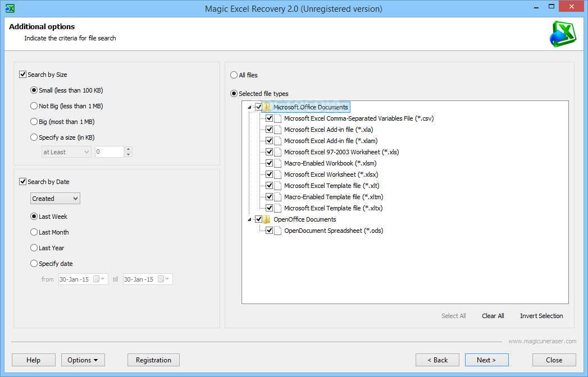
Task: Minimize the Magic Excel Recovery window
Action: click(x=536, y=7)
